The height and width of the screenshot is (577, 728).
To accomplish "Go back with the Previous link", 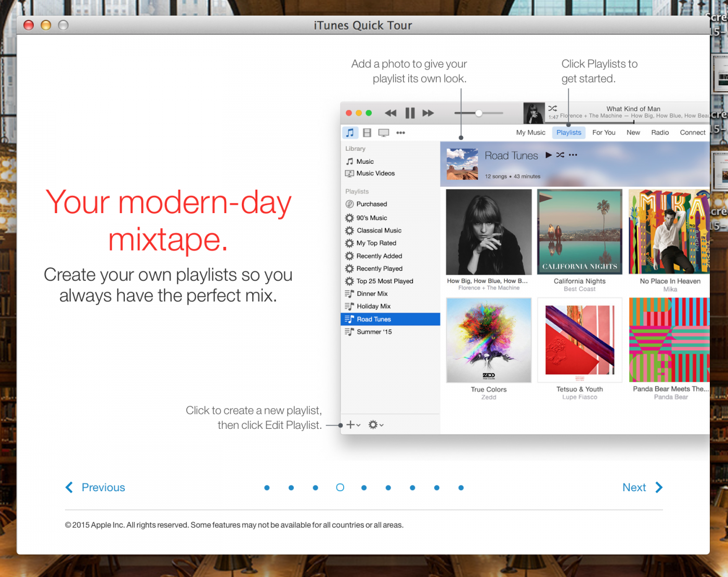I will [x=96, y=488].
